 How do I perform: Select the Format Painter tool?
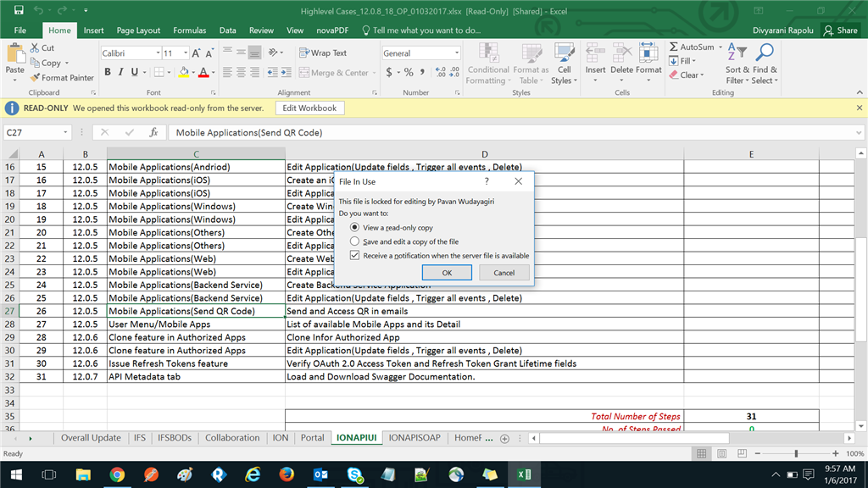(x=62, y=78)
